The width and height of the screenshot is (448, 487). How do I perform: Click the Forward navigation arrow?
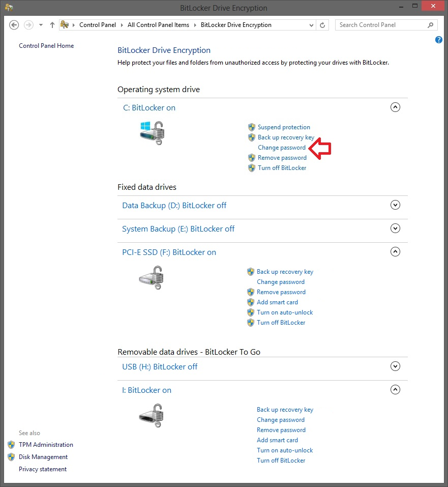(28, 25)
